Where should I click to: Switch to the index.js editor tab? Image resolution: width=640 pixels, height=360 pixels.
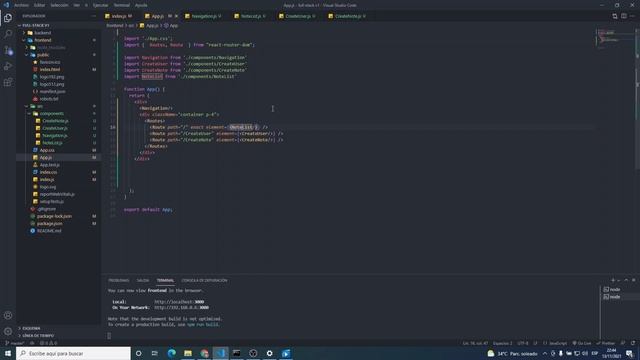click(120, 16)
